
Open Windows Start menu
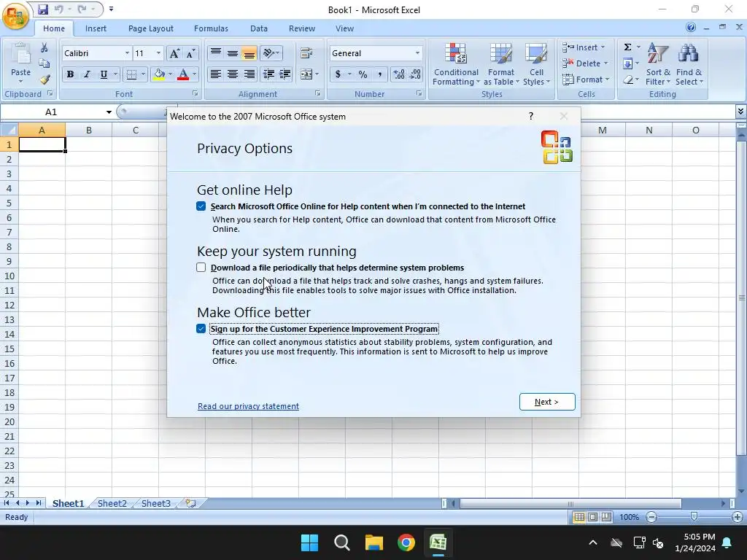(x=309, y=542)
